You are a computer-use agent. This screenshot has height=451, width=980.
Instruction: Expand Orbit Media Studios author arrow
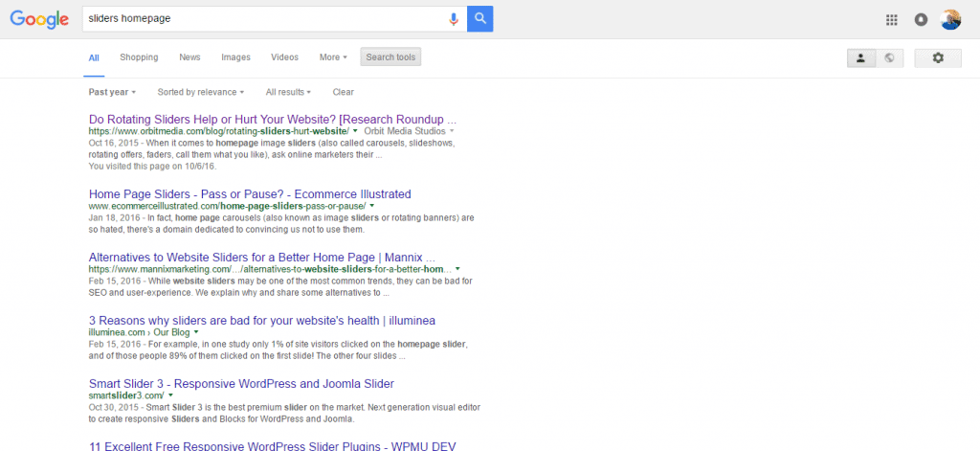click(x=452, y=131)
